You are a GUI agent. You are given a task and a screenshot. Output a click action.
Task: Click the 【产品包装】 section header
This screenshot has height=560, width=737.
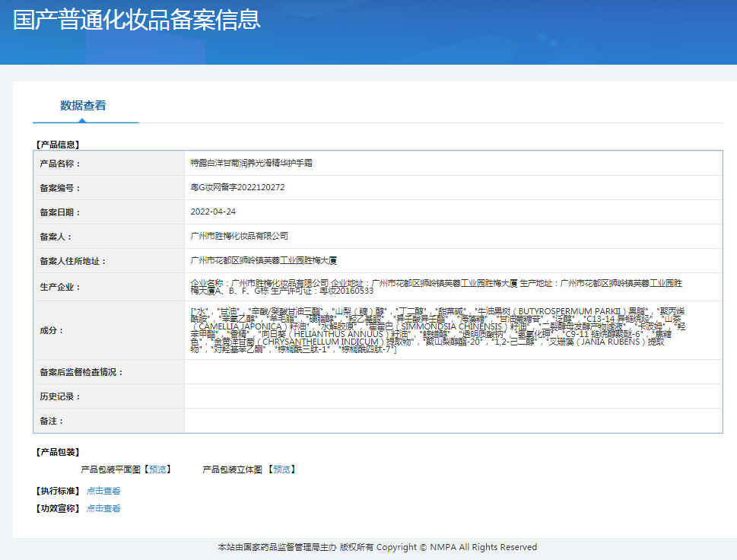(x=56, y=452)
